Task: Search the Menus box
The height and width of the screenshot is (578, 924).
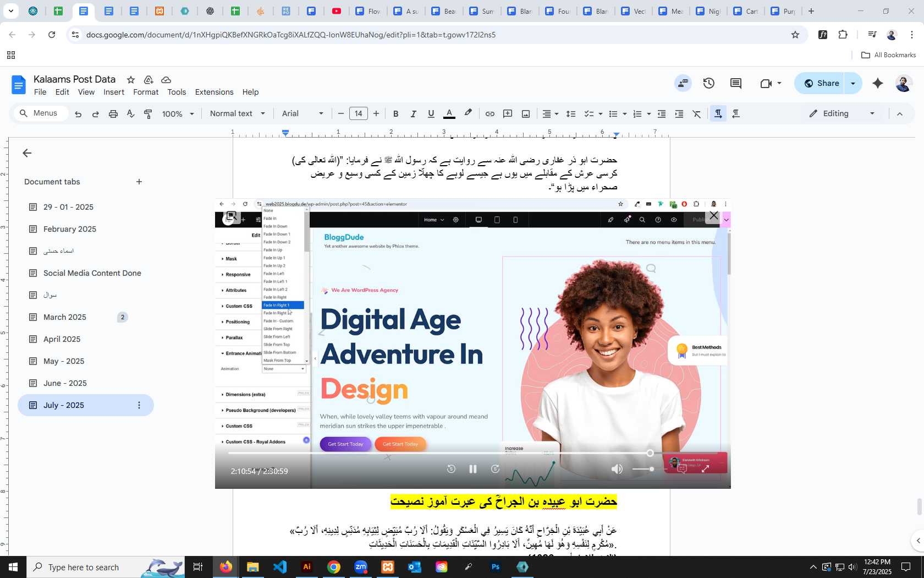Action: (41, 113)
